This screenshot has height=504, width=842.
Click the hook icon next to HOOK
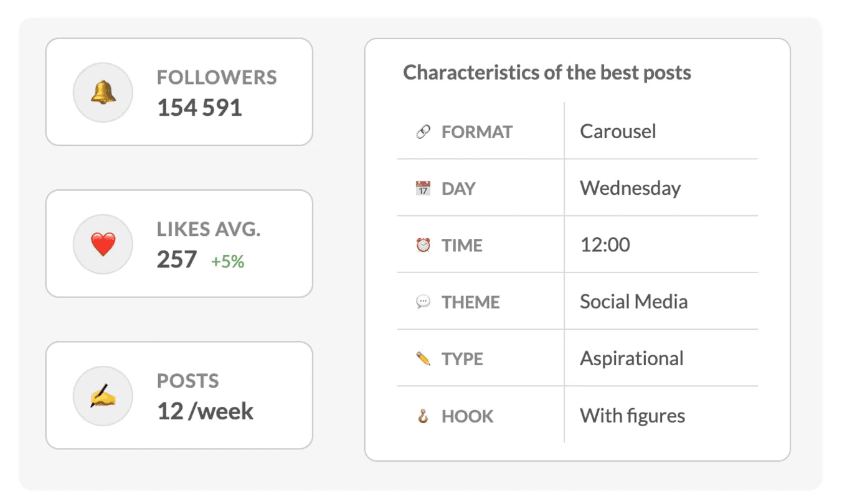(x=423, y=416)
